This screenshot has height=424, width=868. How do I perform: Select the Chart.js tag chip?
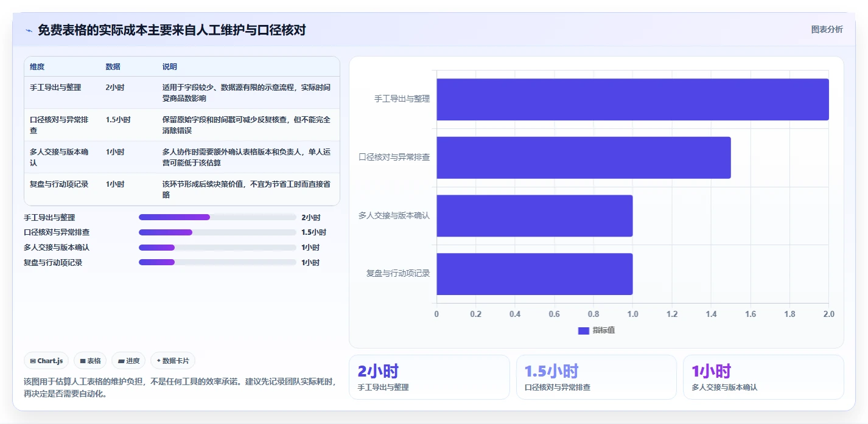[x=47, y=361]
